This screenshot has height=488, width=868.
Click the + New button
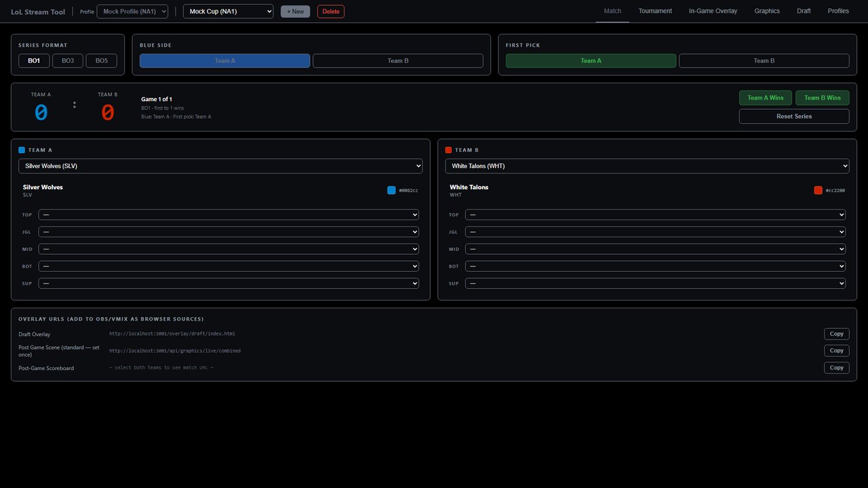click(295, 12)
